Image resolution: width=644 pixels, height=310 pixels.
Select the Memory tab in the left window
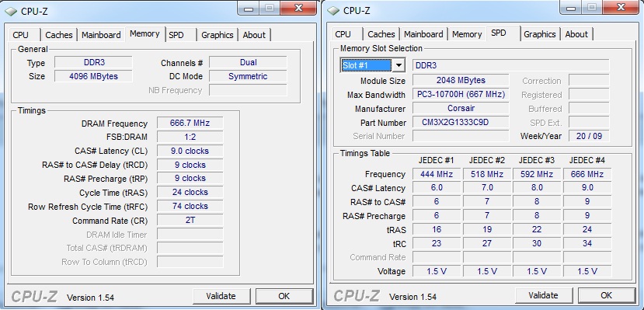(144, 33)
